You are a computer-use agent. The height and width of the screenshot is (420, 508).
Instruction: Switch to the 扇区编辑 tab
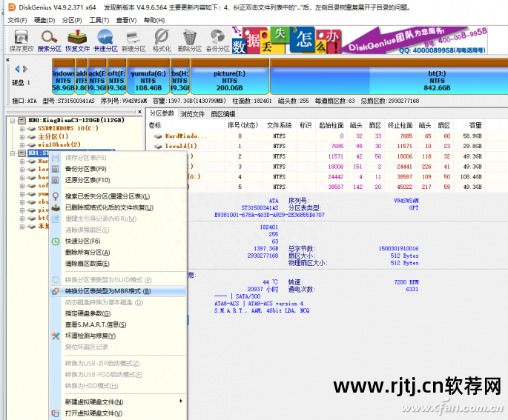223,114
